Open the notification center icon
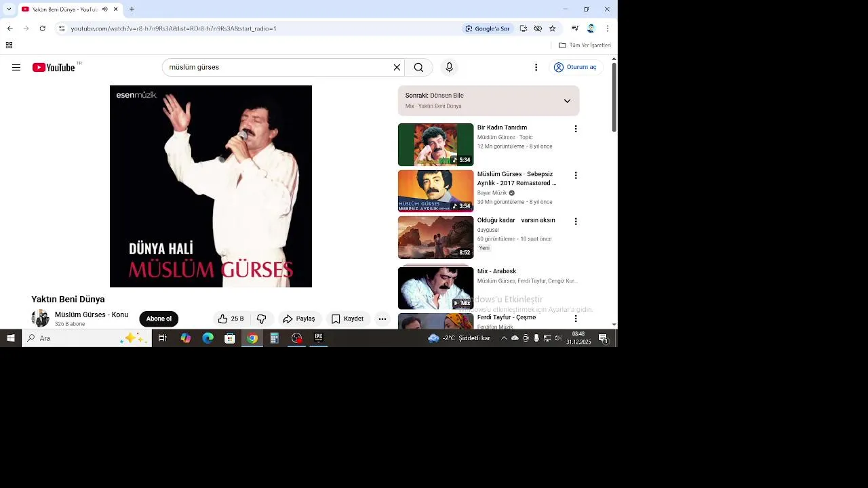This screenshot has height=488, width=868. [603, 338]
